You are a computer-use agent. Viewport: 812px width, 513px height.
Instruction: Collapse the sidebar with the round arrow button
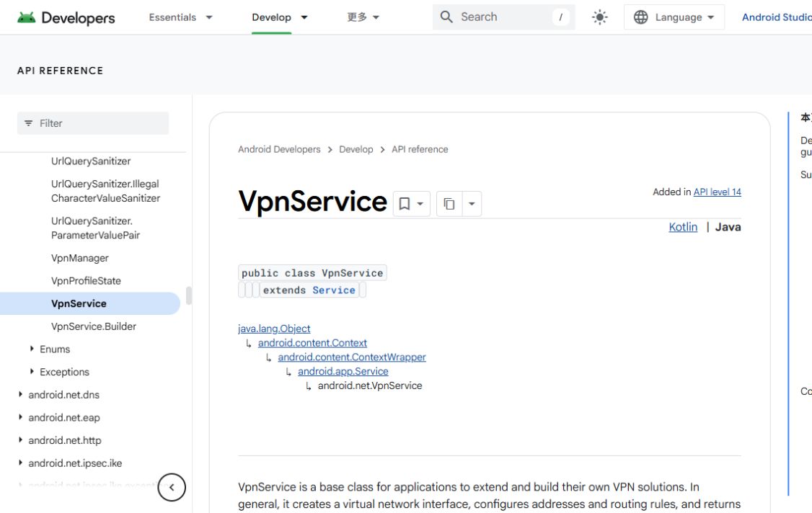pos(172,487)
